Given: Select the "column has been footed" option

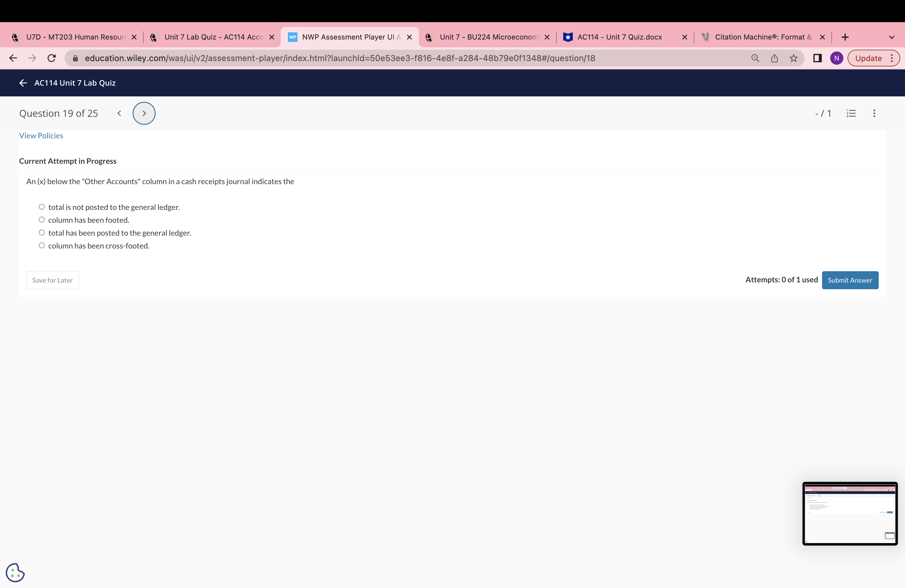Looking at the screenshot, I should (42, 220).
